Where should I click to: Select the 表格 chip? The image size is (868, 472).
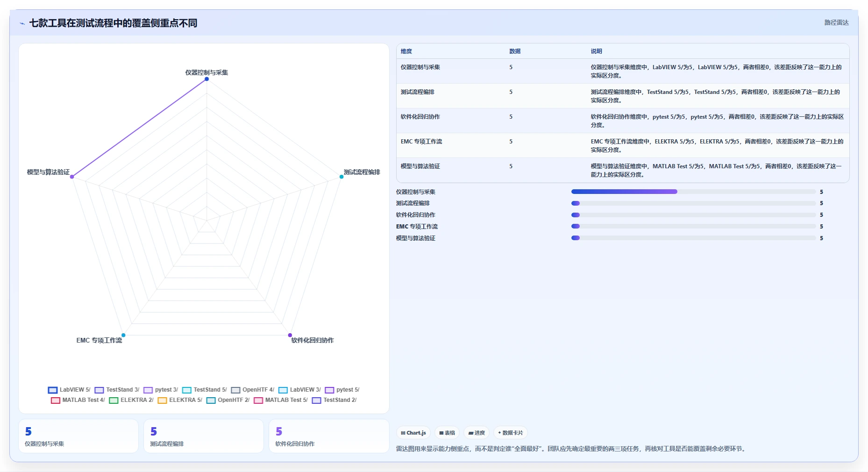[447, 433]
